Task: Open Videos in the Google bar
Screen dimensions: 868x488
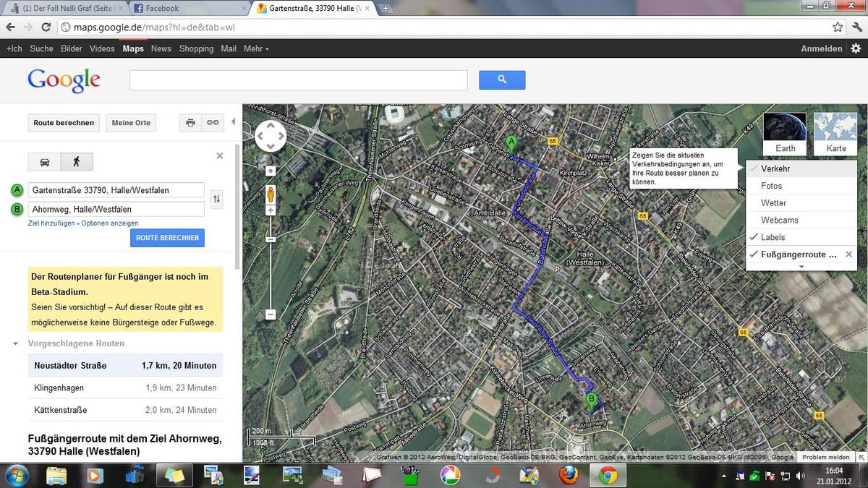Action: (102, 48)
